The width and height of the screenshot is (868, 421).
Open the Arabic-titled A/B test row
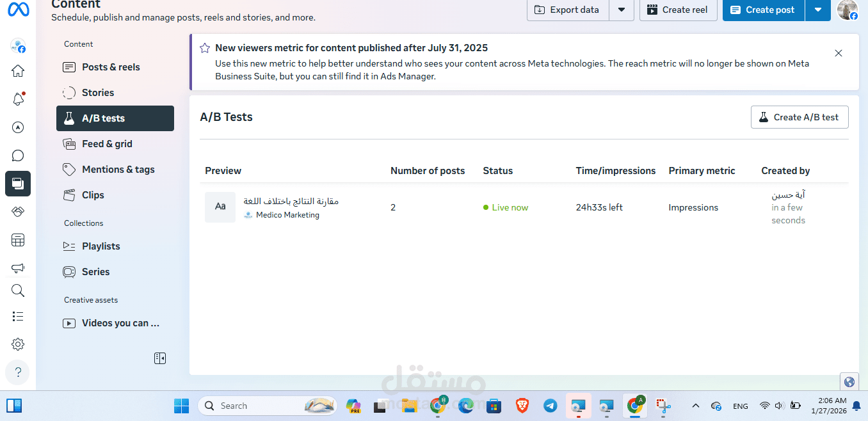tap(524, 207)
